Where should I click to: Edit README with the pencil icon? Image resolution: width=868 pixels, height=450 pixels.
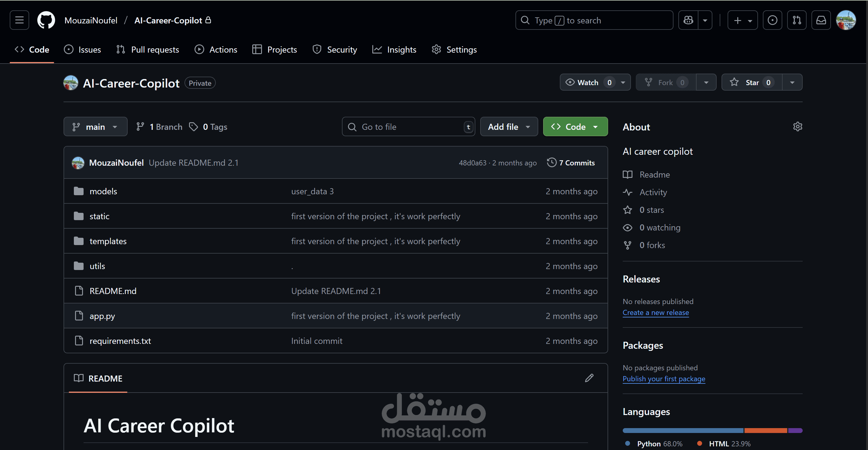click(x=589, y=378)
